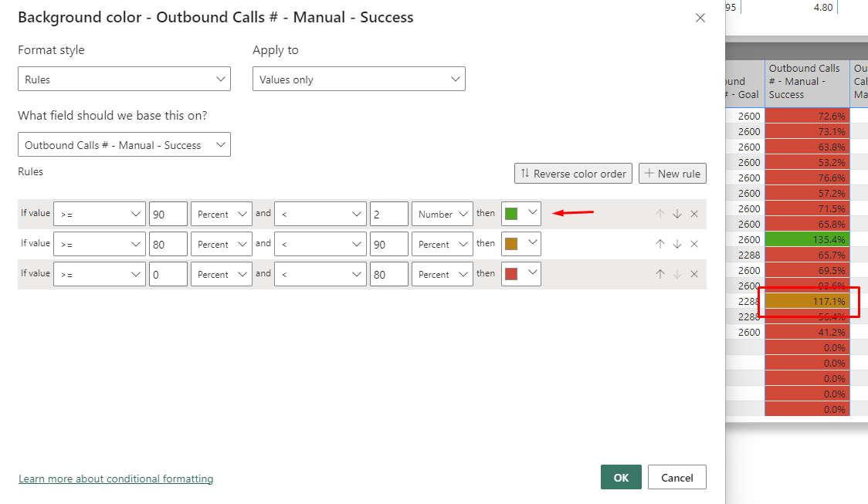This screenshot has width=868, height=504.
Task: Open second rule's >= operator dropdown
Action: tap(100, 244)
